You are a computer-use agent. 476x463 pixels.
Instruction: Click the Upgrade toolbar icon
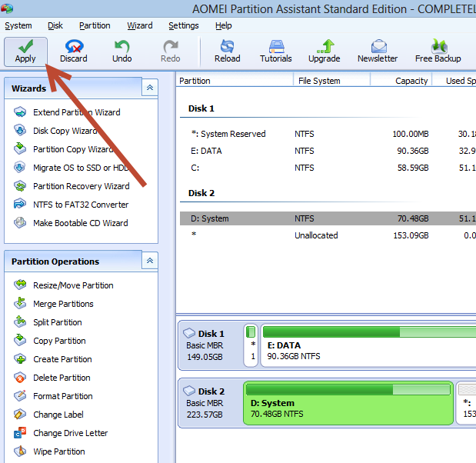point(324,51)
